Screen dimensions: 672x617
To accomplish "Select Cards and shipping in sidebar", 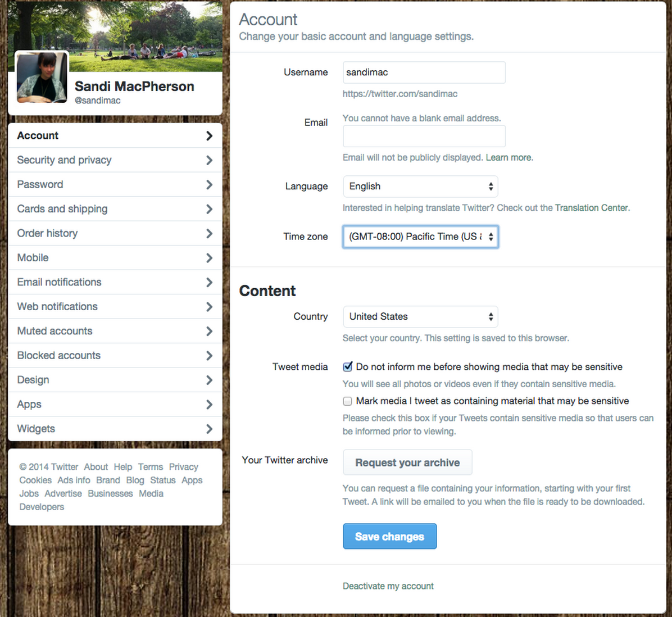I will click(x=115, y=209).
